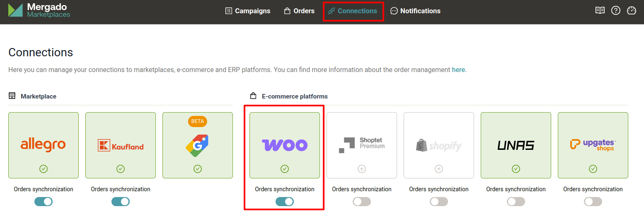
Task: Click the Mergado Marketplaces logo
Action: pos(39,11)
